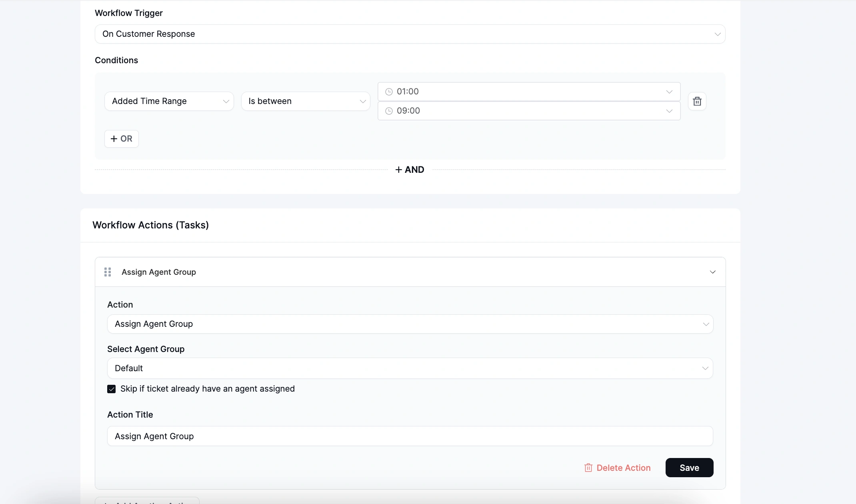
Task: Click Delete Action
Action: coord(623,467)
